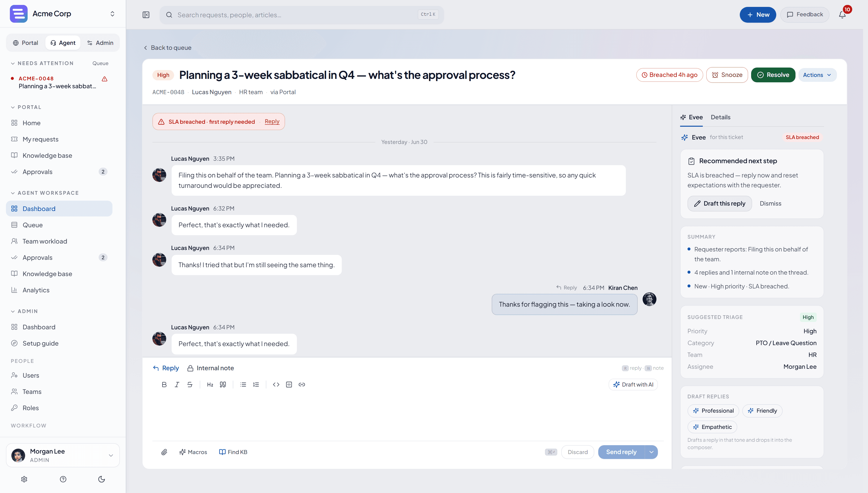The height and width of the screenshot is (493, 868).
Task: Open the Feedback button
Action: tap(805, 15)
